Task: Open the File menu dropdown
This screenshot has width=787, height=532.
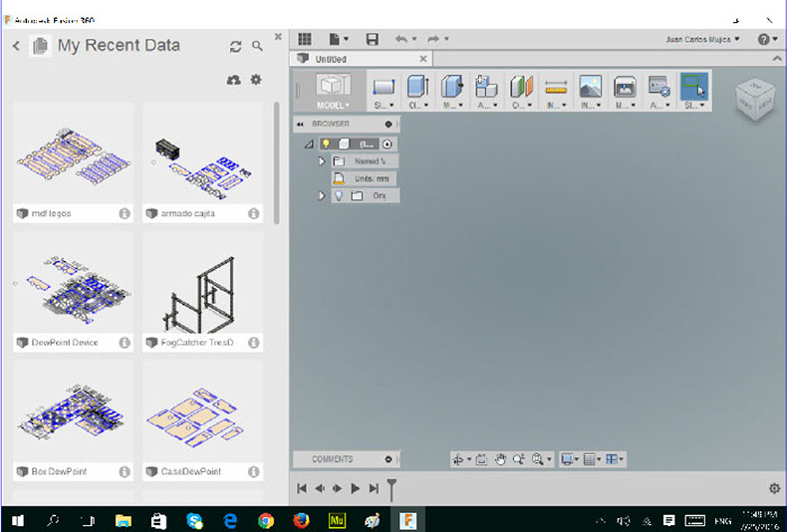Action: pos(339,39)
